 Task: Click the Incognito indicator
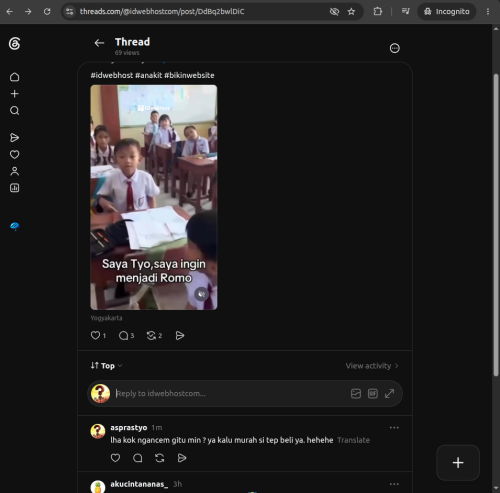447,12
